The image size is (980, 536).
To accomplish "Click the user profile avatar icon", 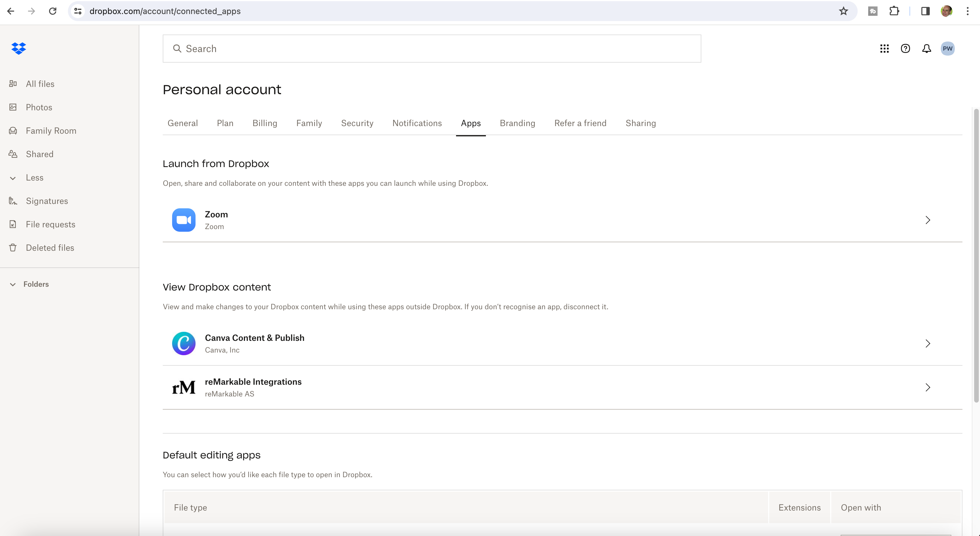I will tap(948, 48).
